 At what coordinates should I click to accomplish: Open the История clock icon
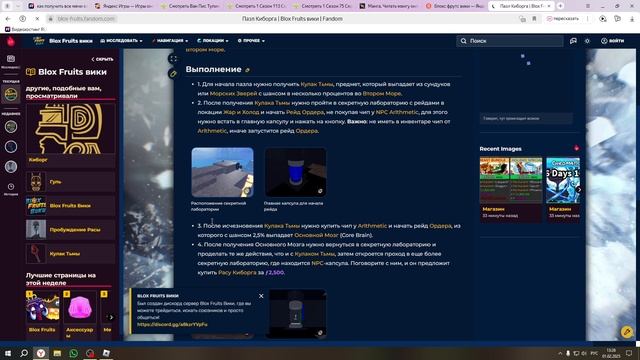coord(11,188)
